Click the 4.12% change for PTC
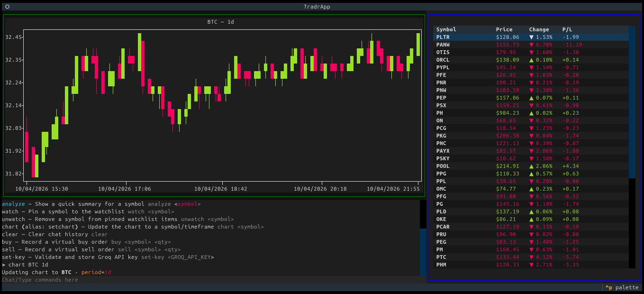This screenshot has width=644, height=294. click(x=541, y=257)
